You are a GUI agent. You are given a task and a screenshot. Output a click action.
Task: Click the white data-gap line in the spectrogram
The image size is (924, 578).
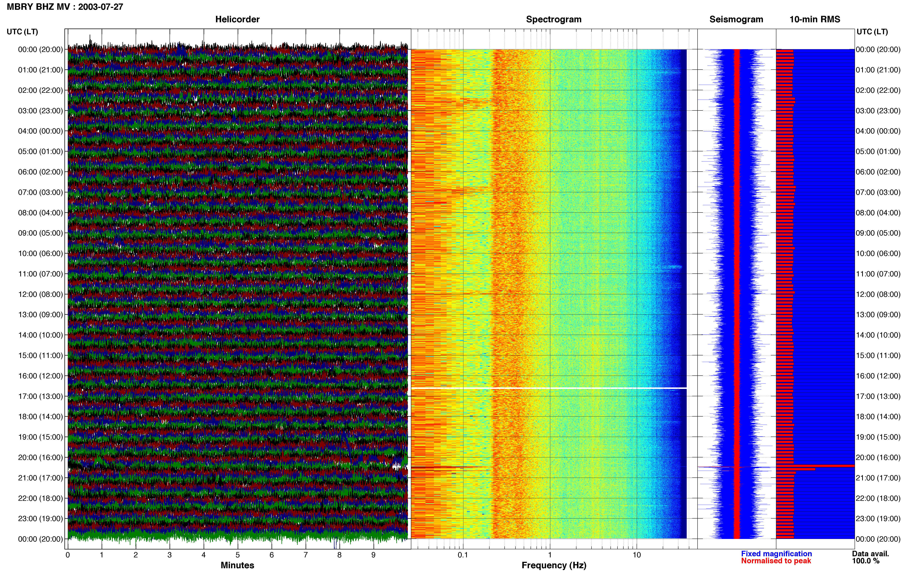(x=549, y=388)
